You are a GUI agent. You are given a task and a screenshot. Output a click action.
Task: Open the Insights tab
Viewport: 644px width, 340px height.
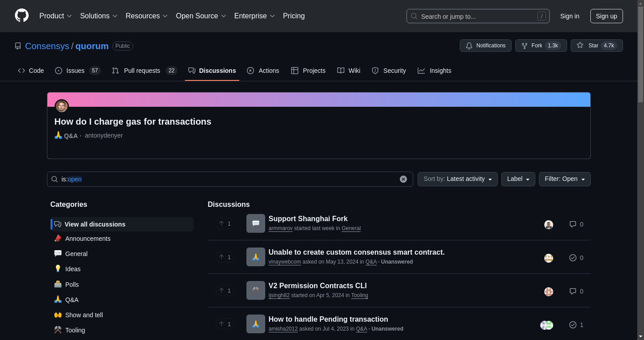click(x=434, y=71)
